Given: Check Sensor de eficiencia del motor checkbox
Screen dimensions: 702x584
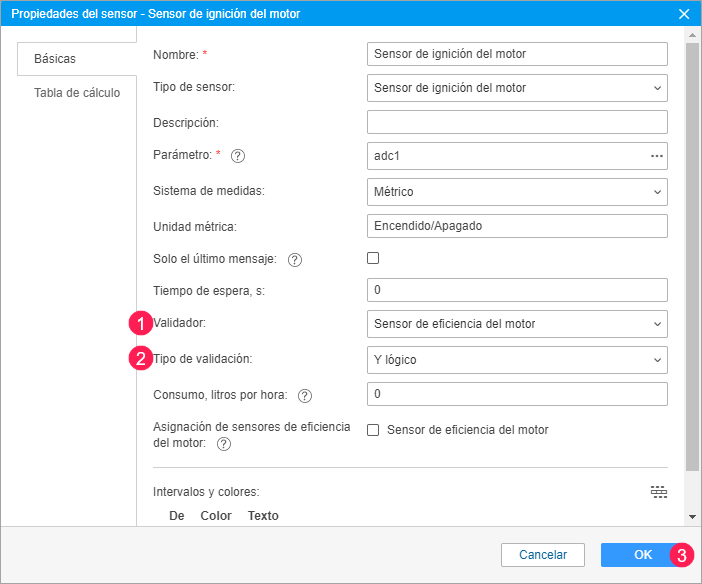Looking at the screenshot, I should pos(374,430).
